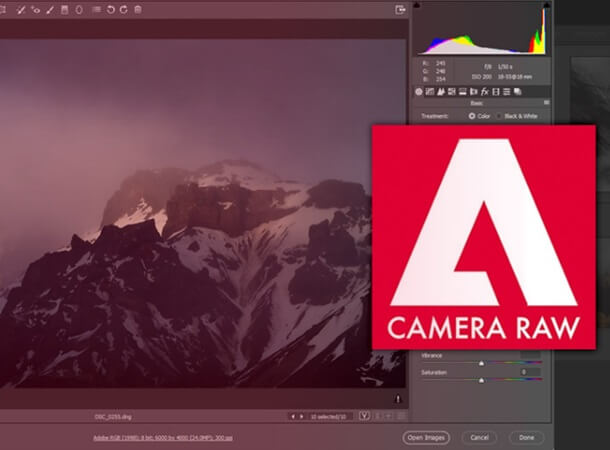Click the warning triangle icon below preview
The width and height of the screenshot is (610, 450).
click(x=398, y=399)
